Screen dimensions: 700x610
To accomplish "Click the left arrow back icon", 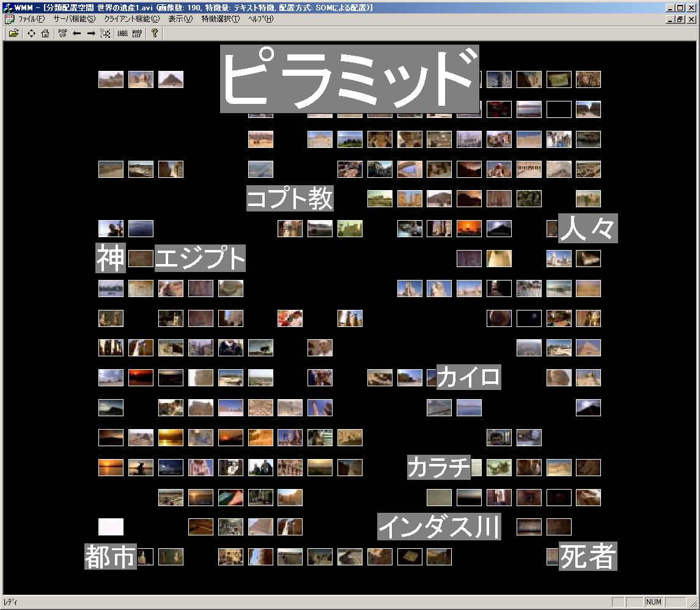I will (x=76, y=34).
